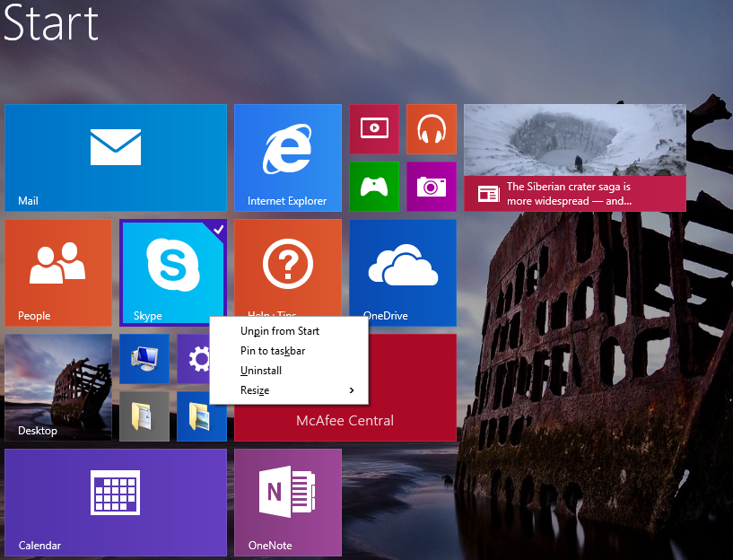The image size is (733, 560).
Task: Open the Documents folder tile
Action: tap(144, 416)
